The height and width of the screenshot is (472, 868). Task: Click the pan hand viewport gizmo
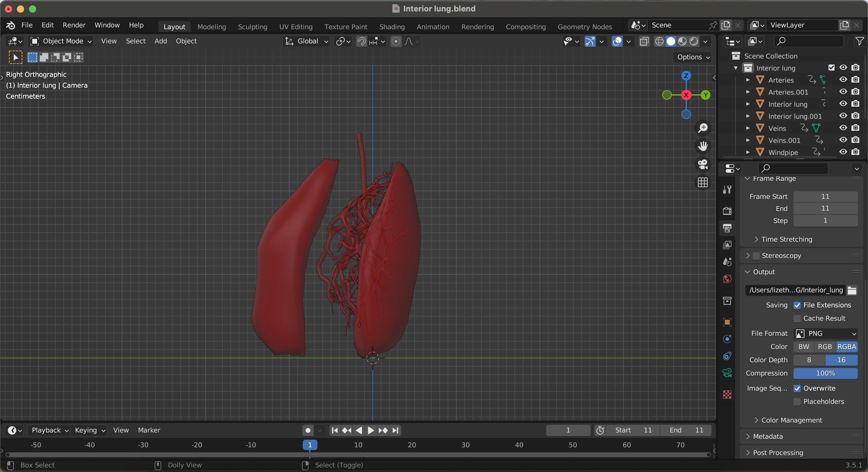tap(703, 146)
